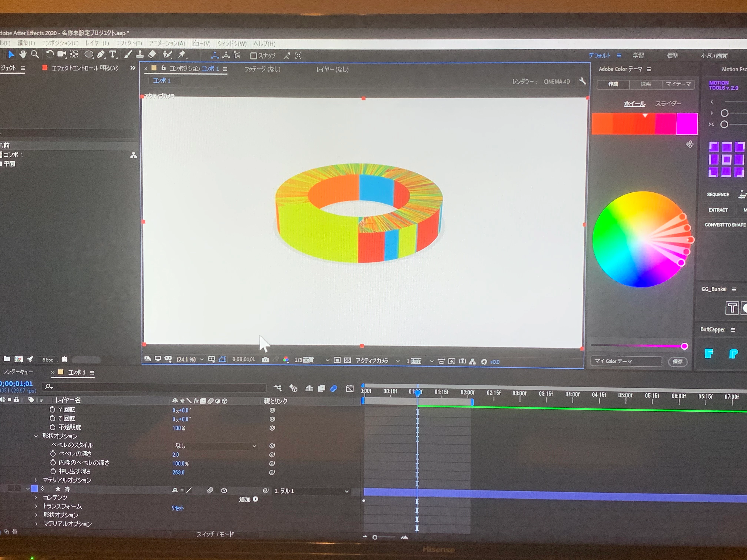Open the Animation menu
The width and height of the screenshot is (747, 560).
click(167, 44)
